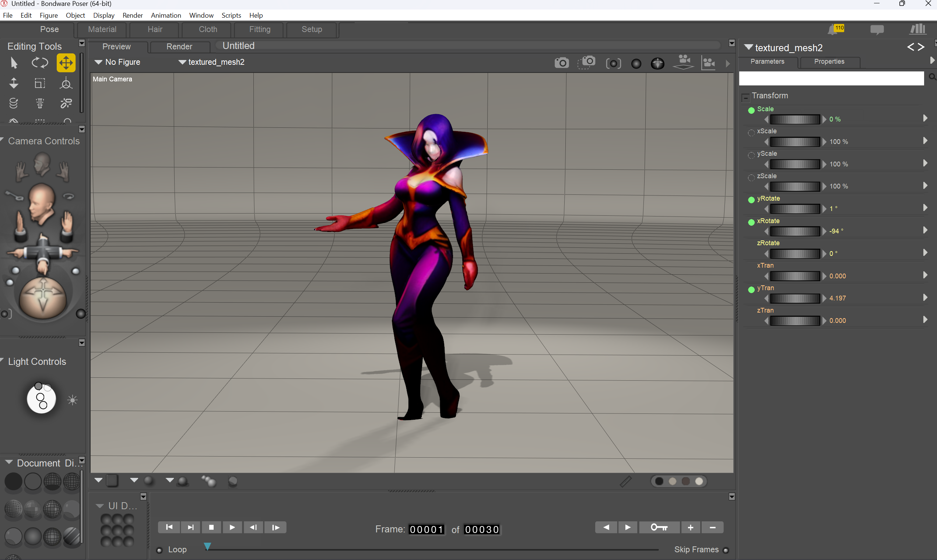937x560 pixels.
Task: Stop animation playback
Action: (211, 527)
